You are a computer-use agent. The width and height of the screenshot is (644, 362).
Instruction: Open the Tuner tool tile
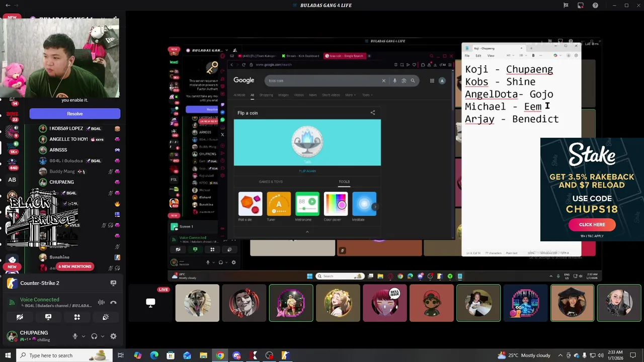(279, 207)
